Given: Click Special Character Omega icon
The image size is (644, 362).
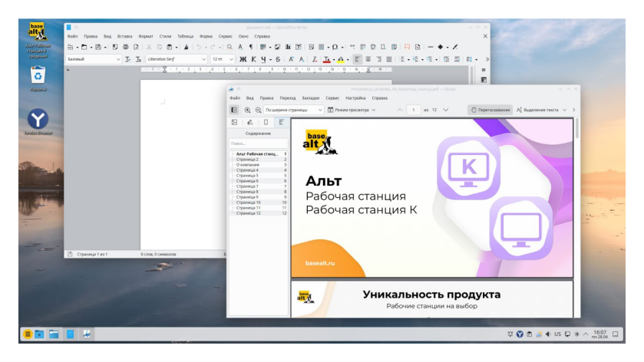Looking at the screenshot, I should pyautogui.click(x=335, y=47).
